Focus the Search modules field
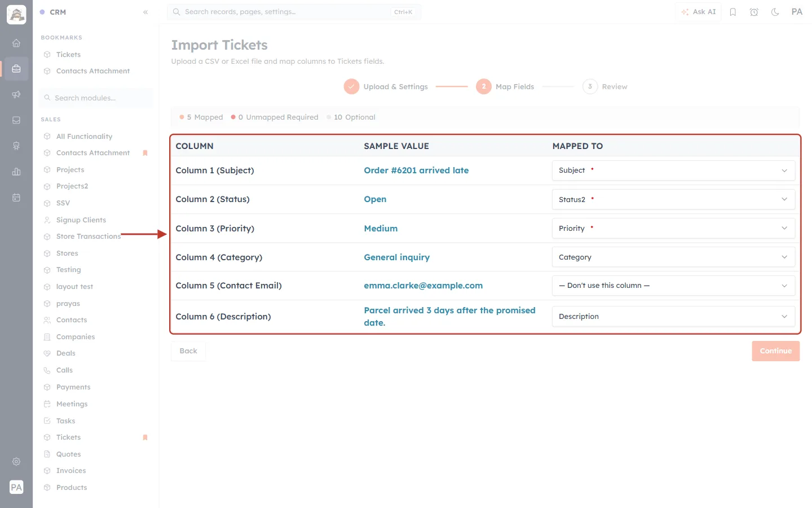 (96, 98)
